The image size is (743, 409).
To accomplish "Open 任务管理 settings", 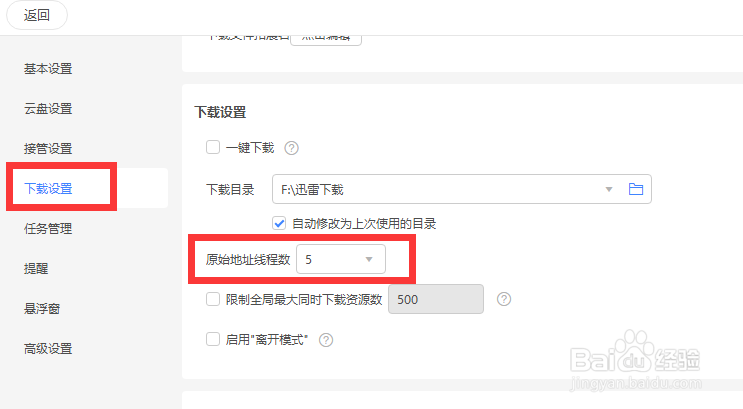I will click(48, 228).
